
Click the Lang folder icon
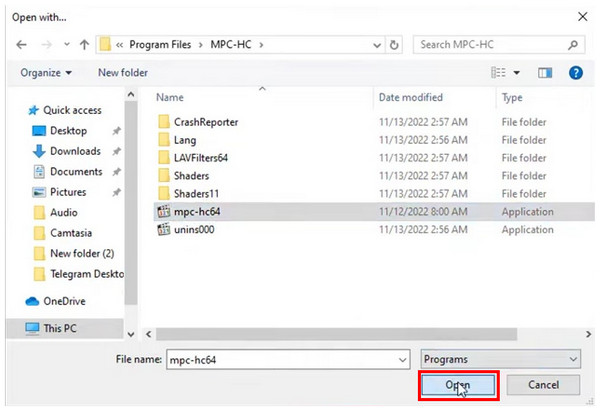(x=164, y=140)
